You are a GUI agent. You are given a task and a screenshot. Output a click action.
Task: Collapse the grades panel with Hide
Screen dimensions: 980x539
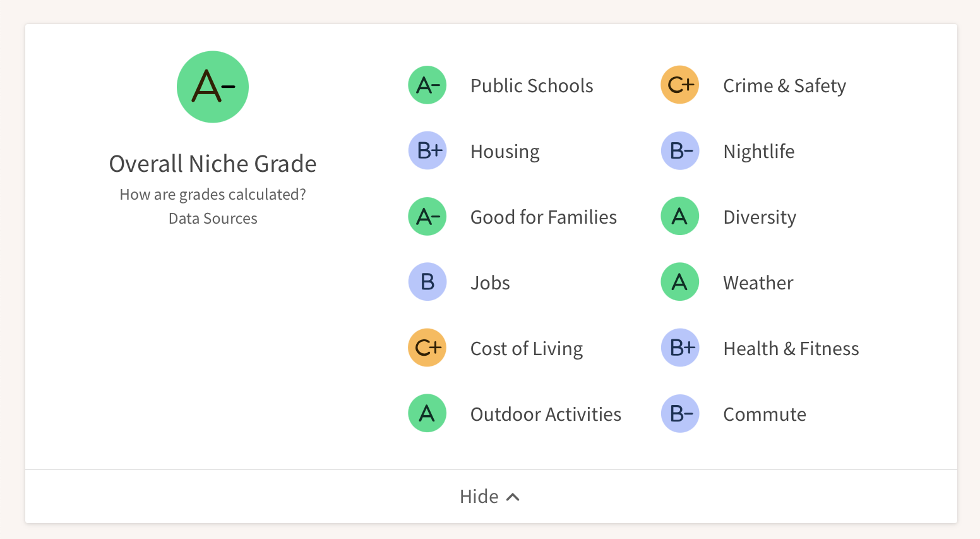[x=479, y=497]
